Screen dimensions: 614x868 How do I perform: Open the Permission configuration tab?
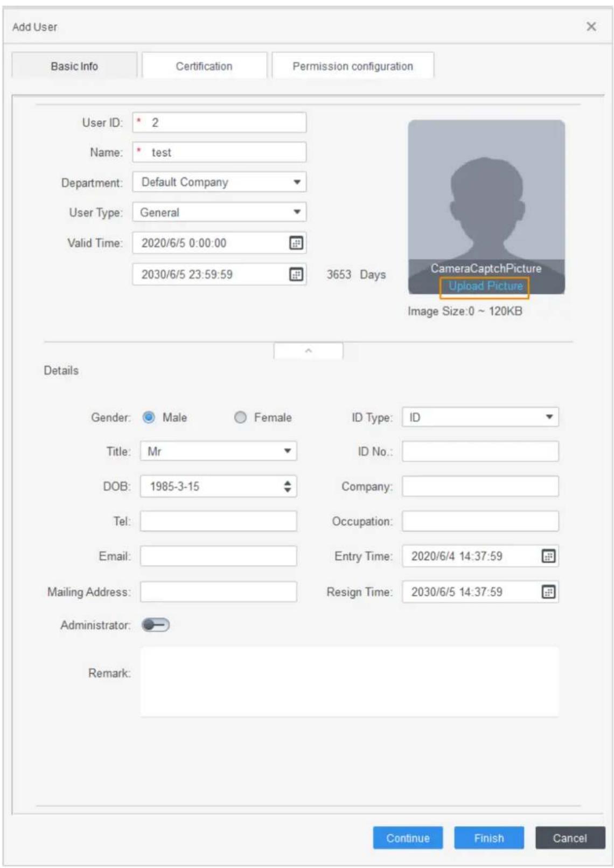tap(353, 66)
